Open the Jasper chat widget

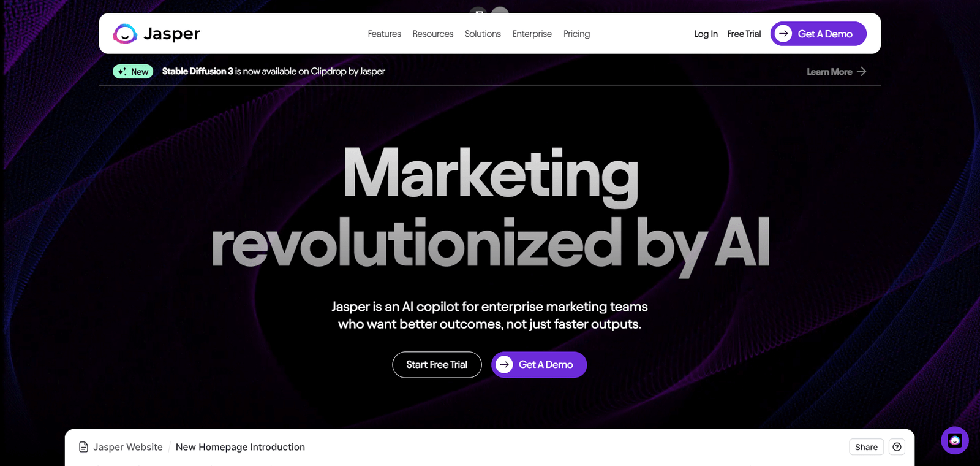[x=955, y=440]
